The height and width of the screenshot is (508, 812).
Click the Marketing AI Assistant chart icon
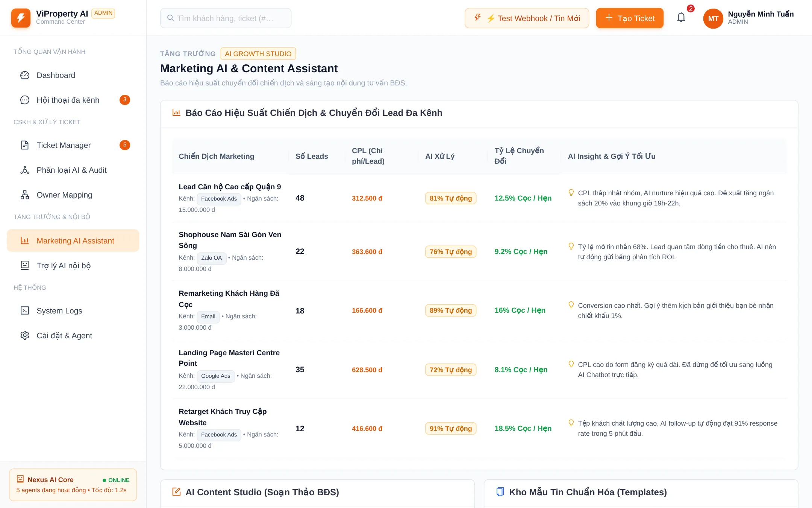point(25,241)
